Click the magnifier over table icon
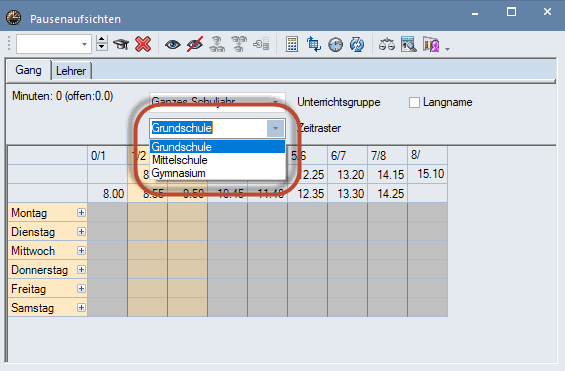565x371 pixels. click(409, 44)
